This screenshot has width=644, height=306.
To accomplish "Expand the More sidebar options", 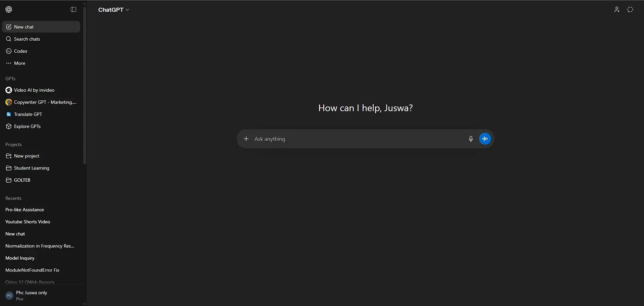I will 41,63.
